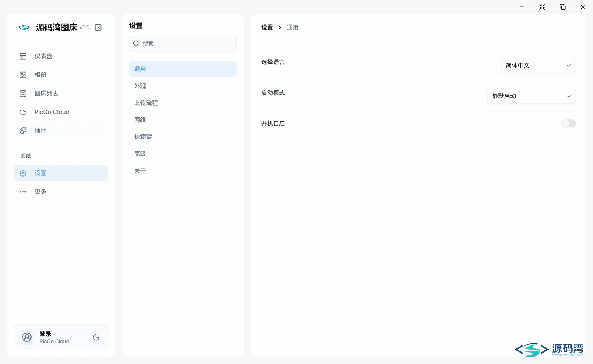The height and width of the screenshot is (364, 593).
Task: Open the 外观 settings category
Action: click(183, 86)
